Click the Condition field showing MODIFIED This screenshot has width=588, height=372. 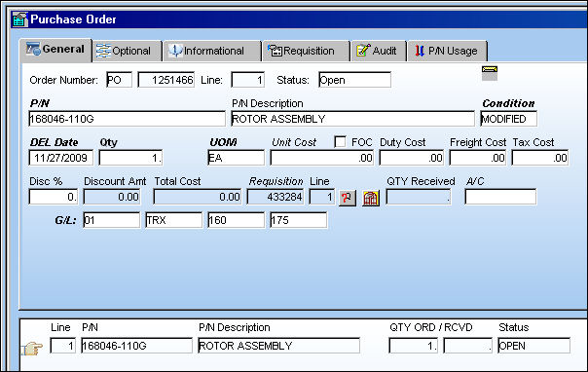pos(508,119)
